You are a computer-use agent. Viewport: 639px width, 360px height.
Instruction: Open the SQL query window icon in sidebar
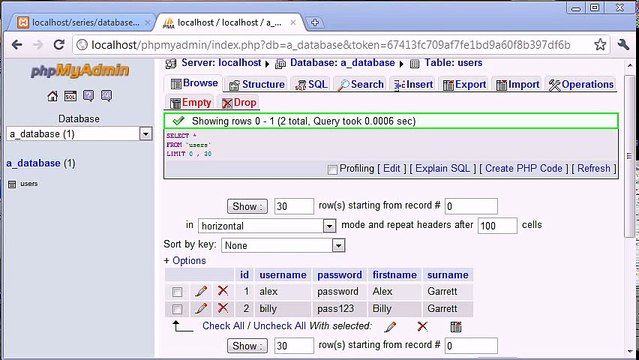(x=71, y=96)
